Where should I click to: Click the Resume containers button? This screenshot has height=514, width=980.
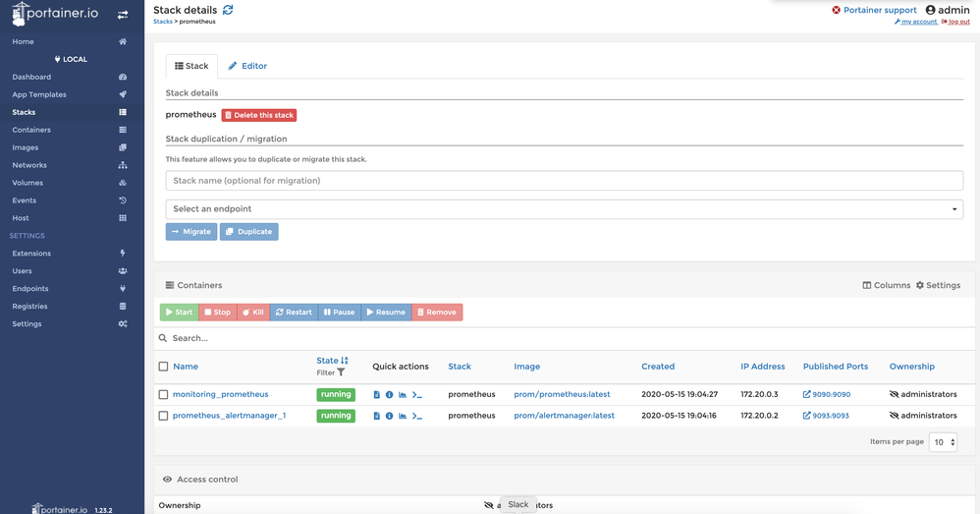[x=386, y=312]
